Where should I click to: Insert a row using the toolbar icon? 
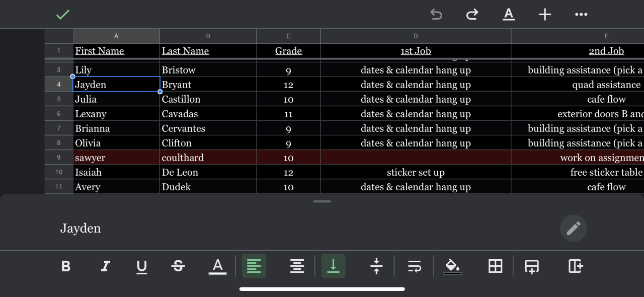(x=532, y=266)
